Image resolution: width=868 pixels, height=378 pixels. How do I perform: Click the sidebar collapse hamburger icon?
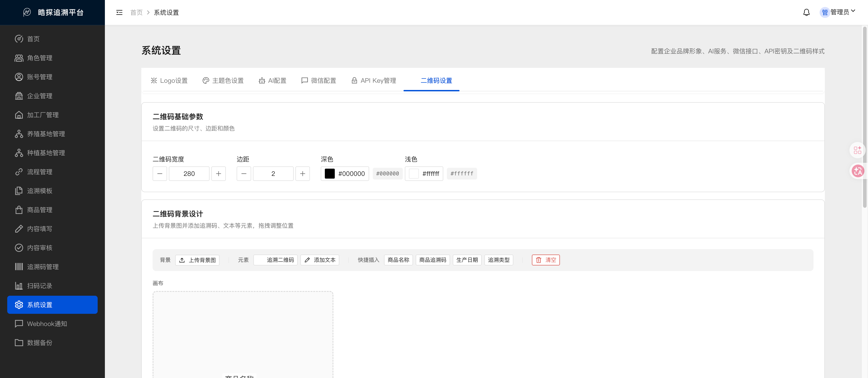[x=119, y=12]
